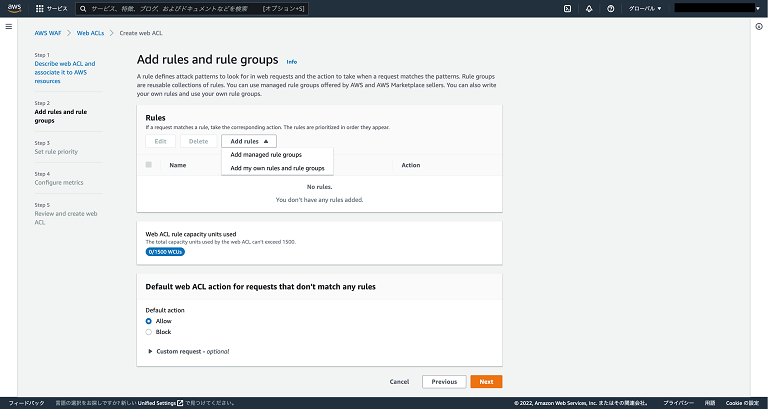The height and width of the screenshot is (409, 768).
Task: Click the search magnifier icon
Action: 84,8
